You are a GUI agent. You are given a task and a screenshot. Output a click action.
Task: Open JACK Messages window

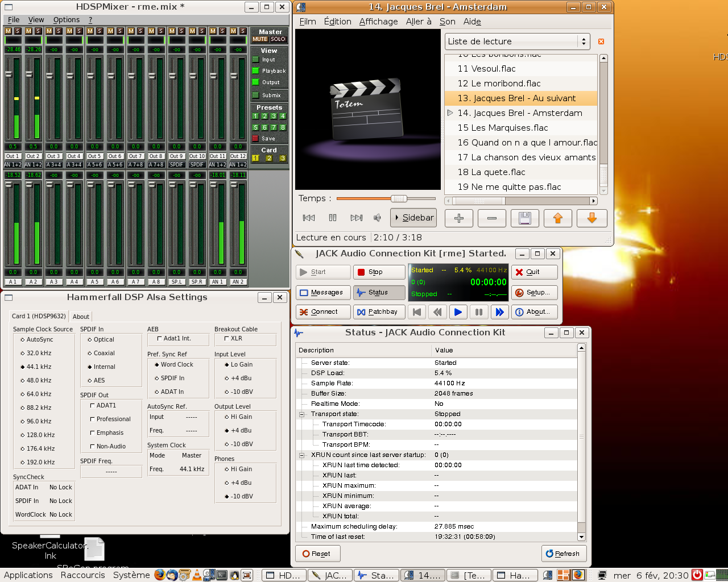click(x=322, y=293)
